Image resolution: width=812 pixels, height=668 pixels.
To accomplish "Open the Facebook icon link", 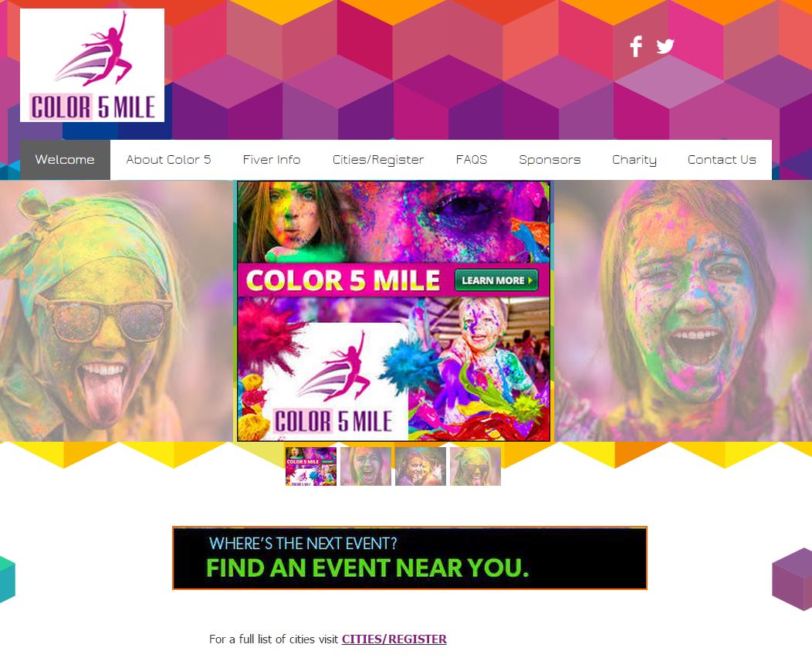I will (636, 46).
